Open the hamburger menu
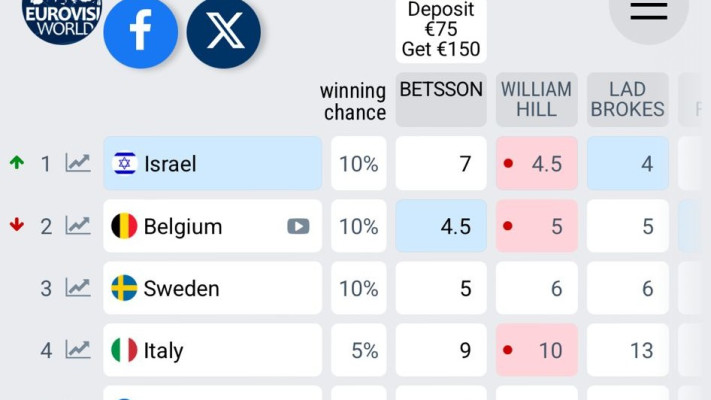The height and width of the screenshot is (400, 711). (x=648, y=12)
